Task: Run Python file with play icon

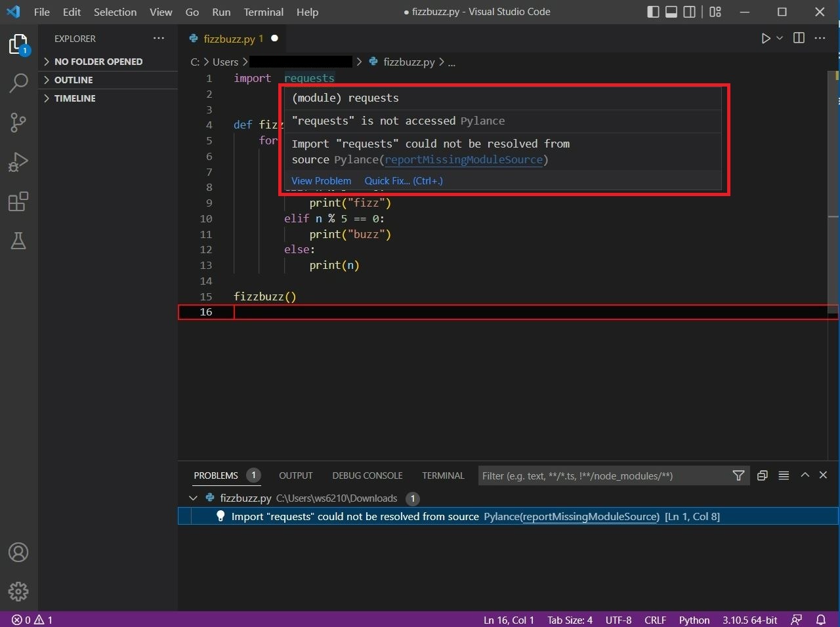Action: coord(766,38)
